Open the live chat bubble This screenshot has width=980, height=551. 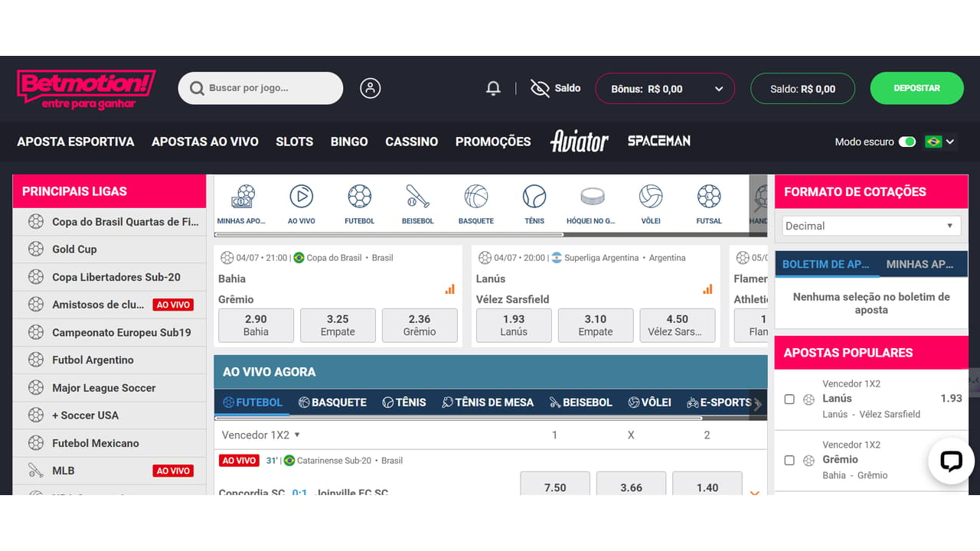click(x=950, y=461)
